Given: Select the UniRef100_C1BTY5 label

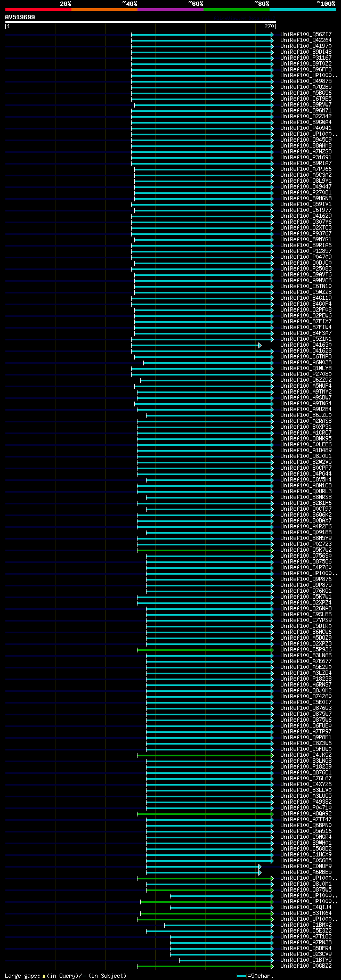Looking at the screenshot, I should pyautogui.click(x=306, y=960).
